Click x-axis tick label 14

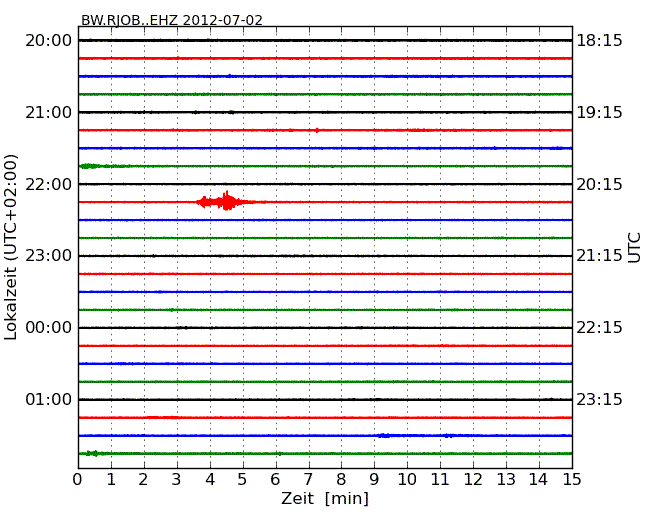538,479
